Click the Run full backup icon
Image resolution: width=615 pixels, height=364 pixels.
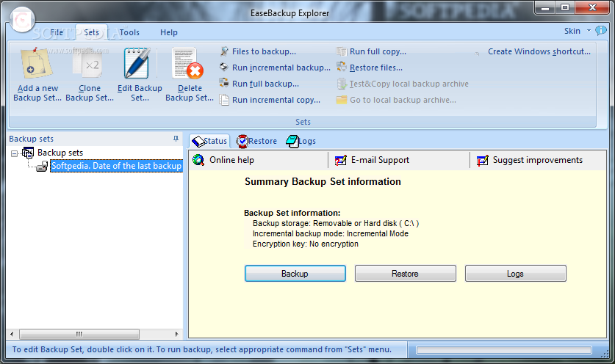(x=224, y=83)
